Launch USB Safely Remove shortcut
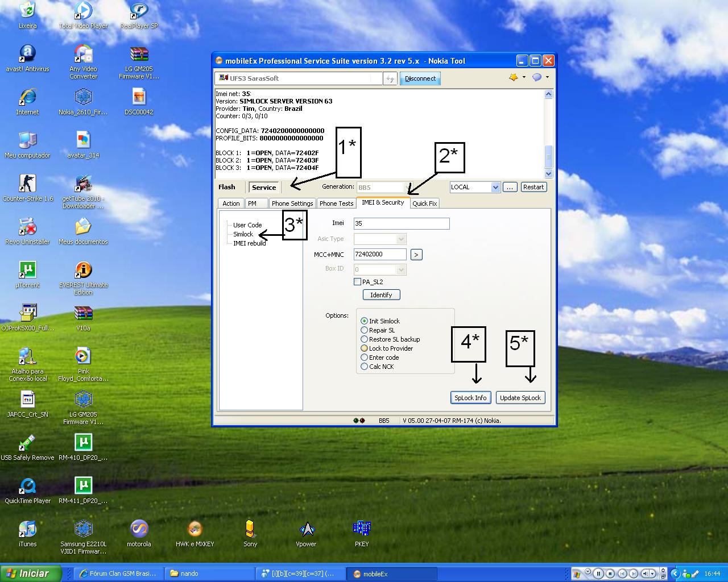Screen dimensions: 728x582 coord(27,447)
